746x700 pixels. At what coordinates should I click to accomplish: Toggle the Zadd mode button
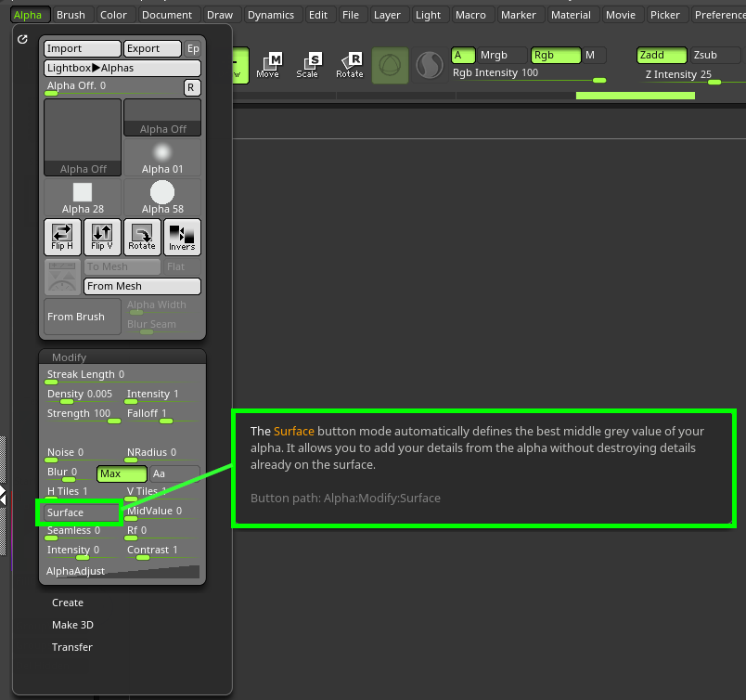pyautogui.click(x=662, y=55)
